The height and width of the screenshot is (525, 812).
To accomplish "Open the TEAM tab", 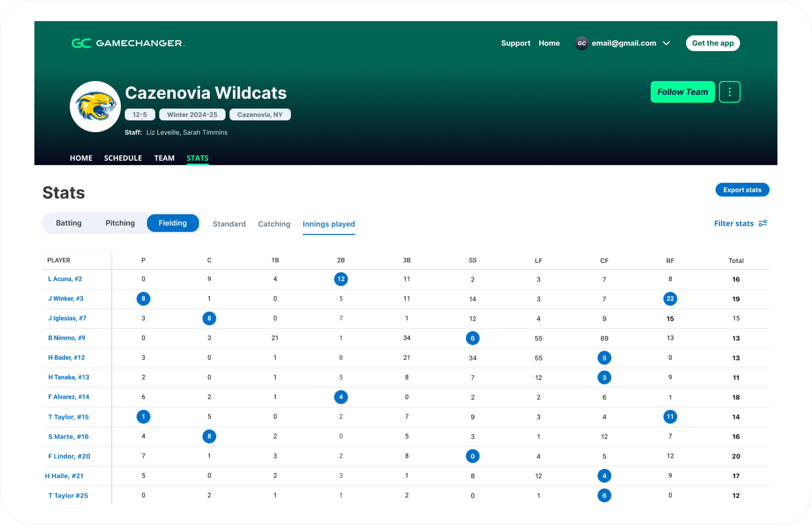I will (x=164, y=158).
